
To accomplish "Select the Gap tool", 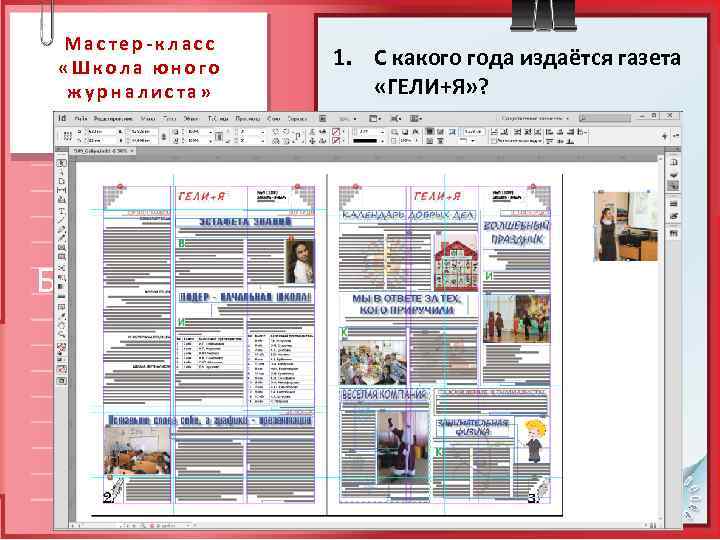I will point(61,191).
